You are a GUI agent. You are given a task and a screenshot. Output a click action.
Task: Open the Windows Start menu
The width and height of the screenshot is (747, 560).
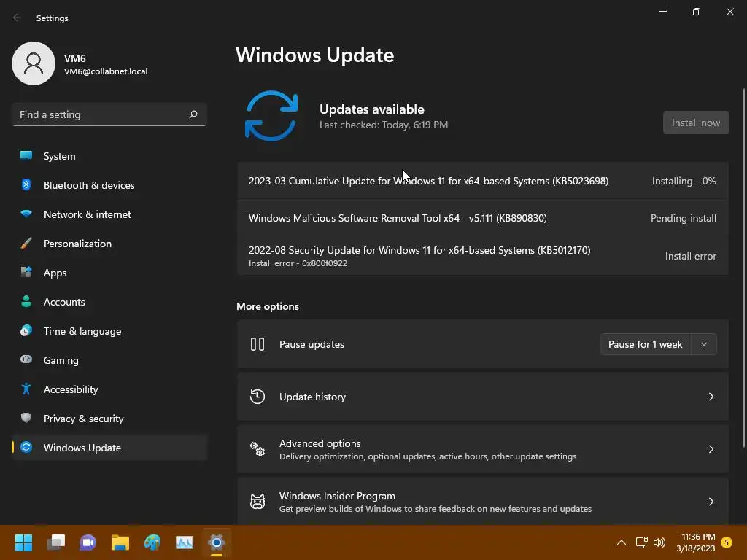click(x=23, y=542)
